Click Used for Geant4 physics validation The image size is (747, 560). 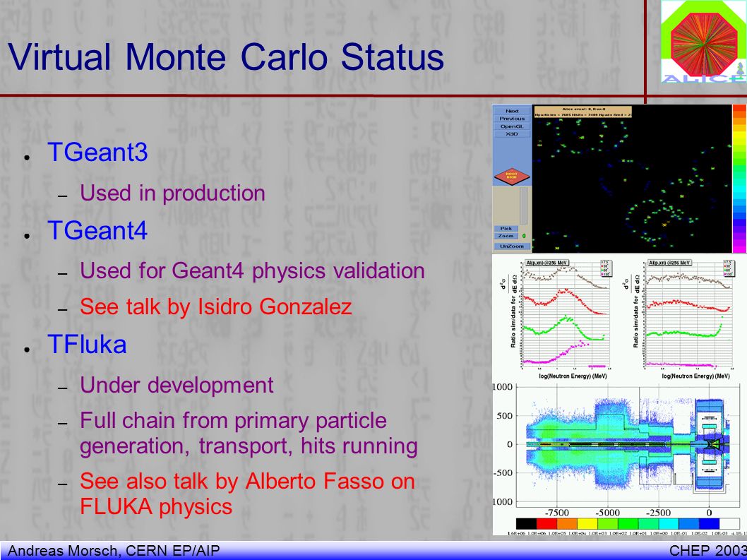tap(253, 270)
